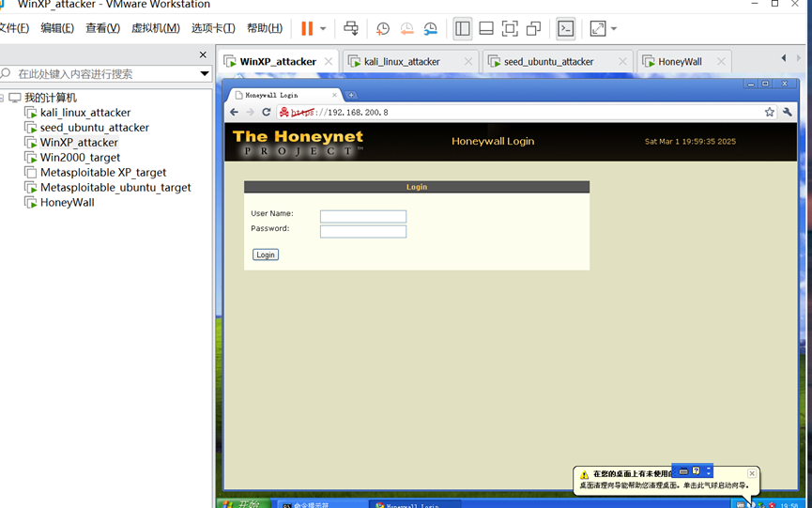The width and height of the screenshot is (812, 508).
Task: Click the stretch guest display icon
Action: (598, 28)
